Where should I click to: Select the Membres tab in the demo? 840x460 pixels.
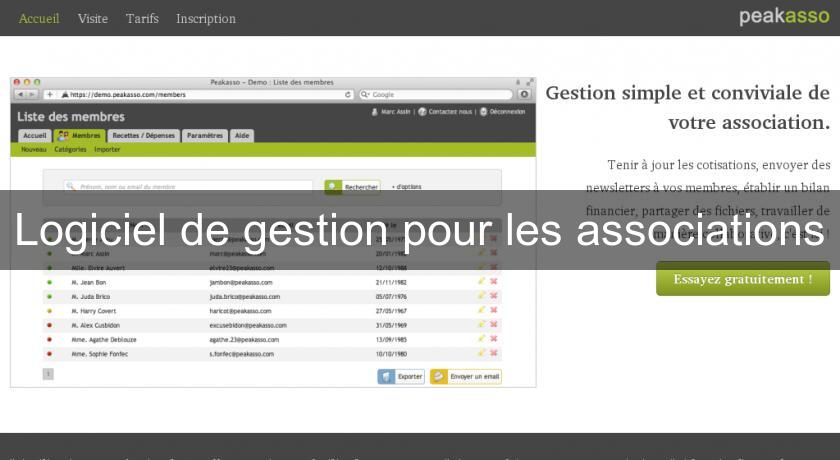pyautogui.click(x=79, y=135)
